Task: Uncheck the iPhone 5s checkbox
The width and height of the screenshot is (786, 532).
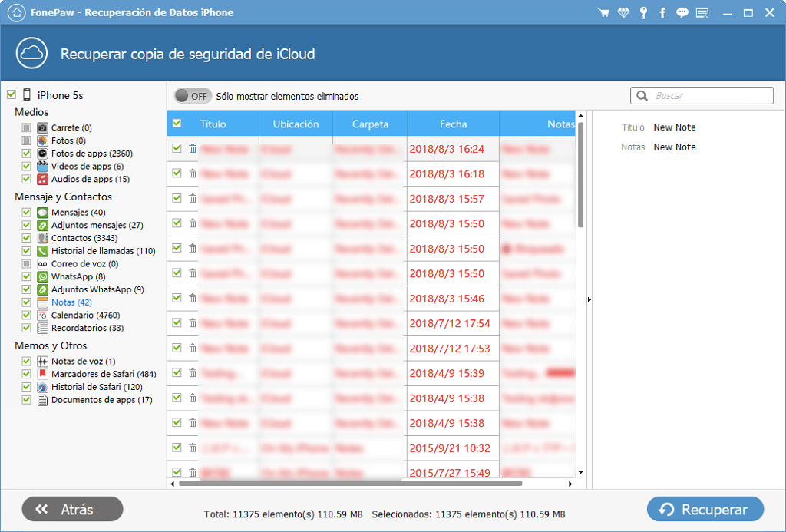Action: click(12, 94)
